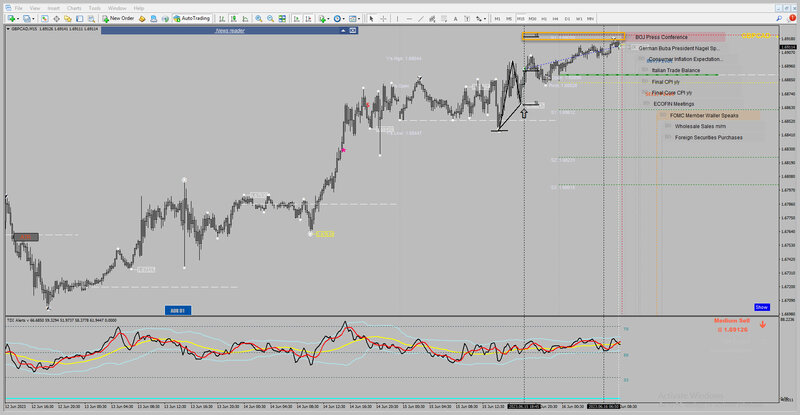Screen dimensions: 800x415
Task: Select the text label tool (A icon)
Action: (x=456, y=18)
